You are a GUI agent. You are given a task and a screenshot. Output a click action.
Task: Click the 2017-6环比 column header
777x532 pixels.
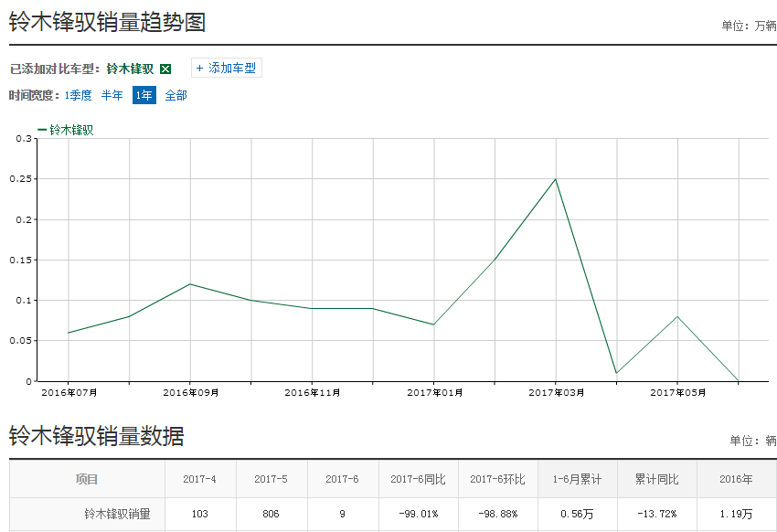coord(497,479)
